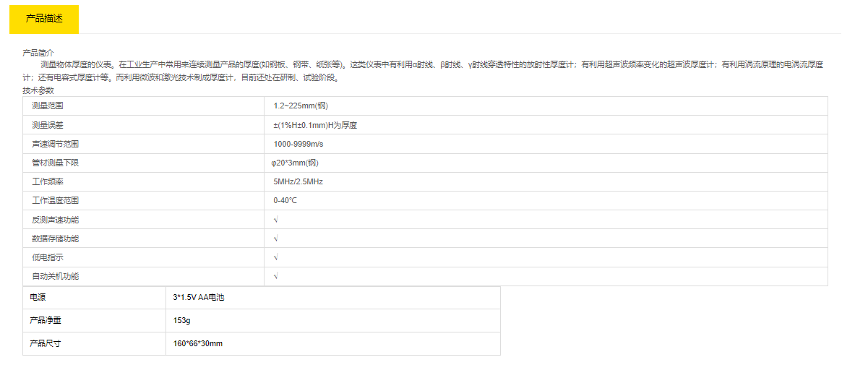This screenshot has width=868, height=365.
Task: Click the checkmark in 自动关机功能 row
Action: tap(276, 276)
